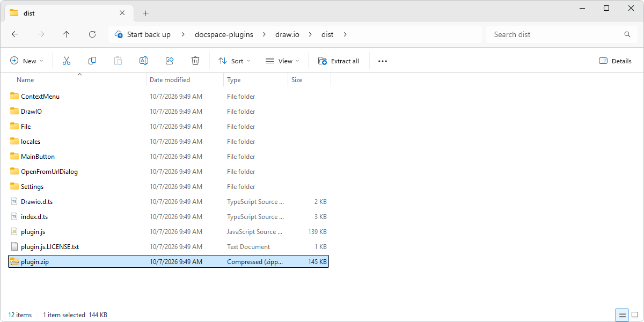Click JavaScript Source type cell
Screen dimensions: 644x322
pyautogui.click(x=255, y=232)
